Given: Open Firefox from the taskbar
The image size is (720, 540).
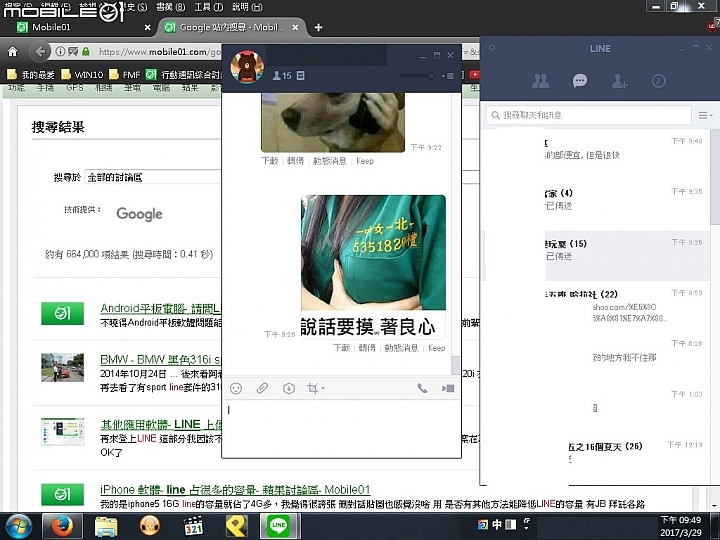Looking at the screenshot, I should [x=62, y=527].
